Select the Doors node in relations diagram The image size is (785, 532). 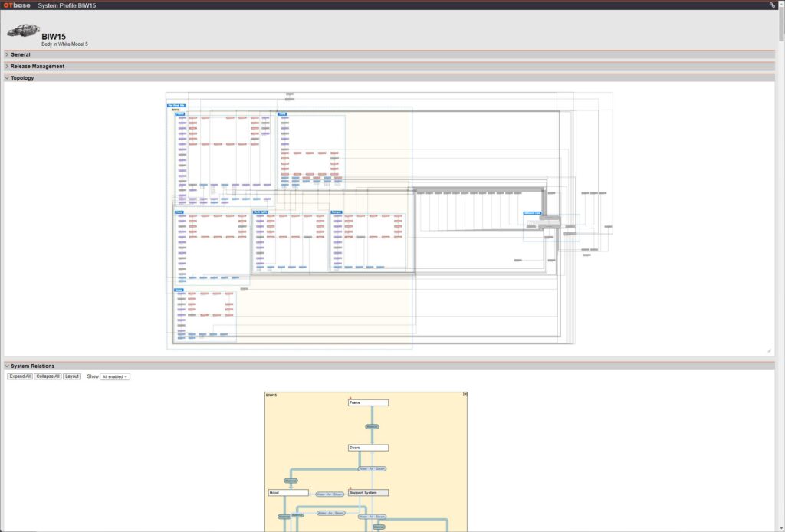tap(368, 448)
